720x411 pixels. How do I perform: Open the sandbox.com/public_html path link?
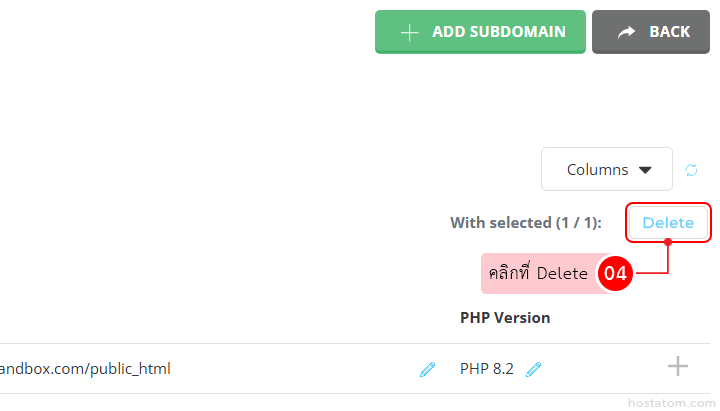click(x=85, y=369)
